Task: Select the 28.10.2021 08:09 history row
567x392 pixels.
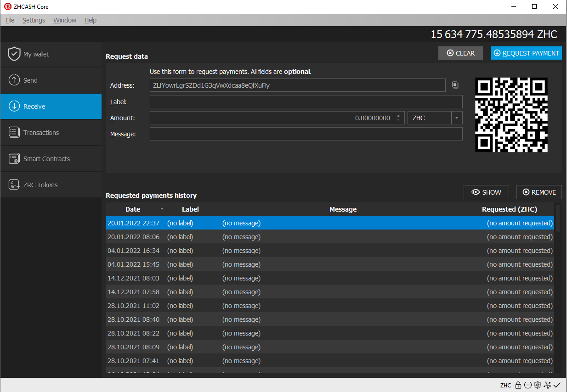Action: tap(330, 347)
